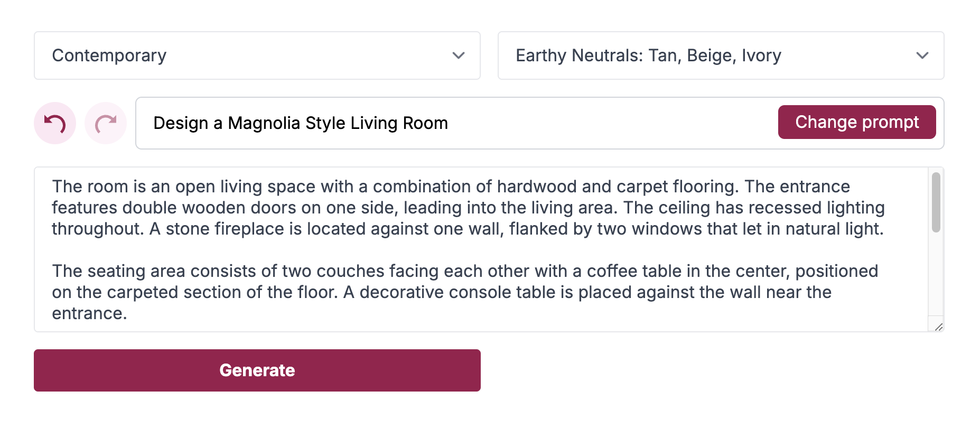Click the undo arrow icon
The height and width of the screenshot is (428, 980).
pos(54,123)
